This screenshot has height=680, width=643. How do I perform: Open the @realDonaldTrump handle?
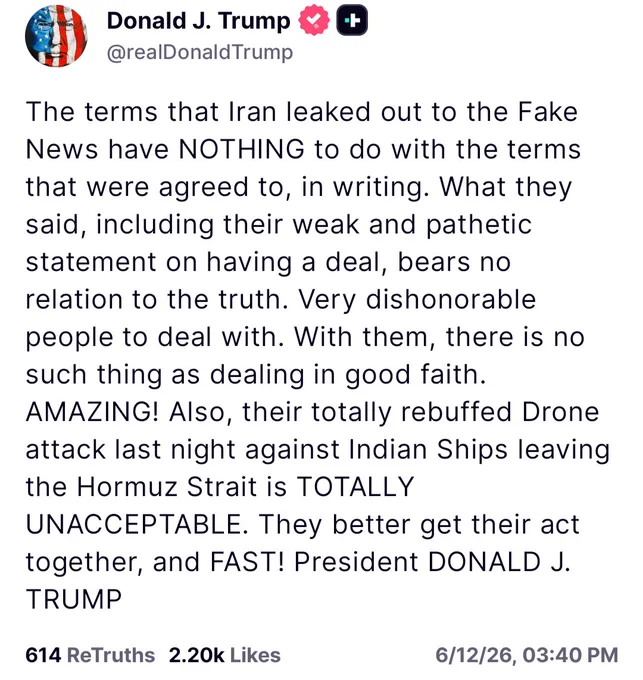click(200, 52)
